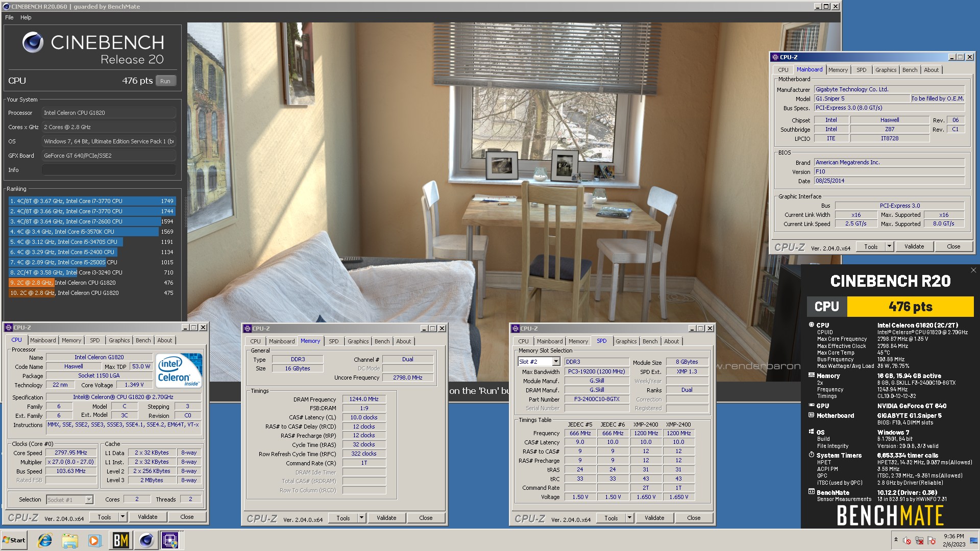Viewport: 980px width, 551px height.
Task: Open the Mainboard tab in the Memory window
Action: coord(282,341)
